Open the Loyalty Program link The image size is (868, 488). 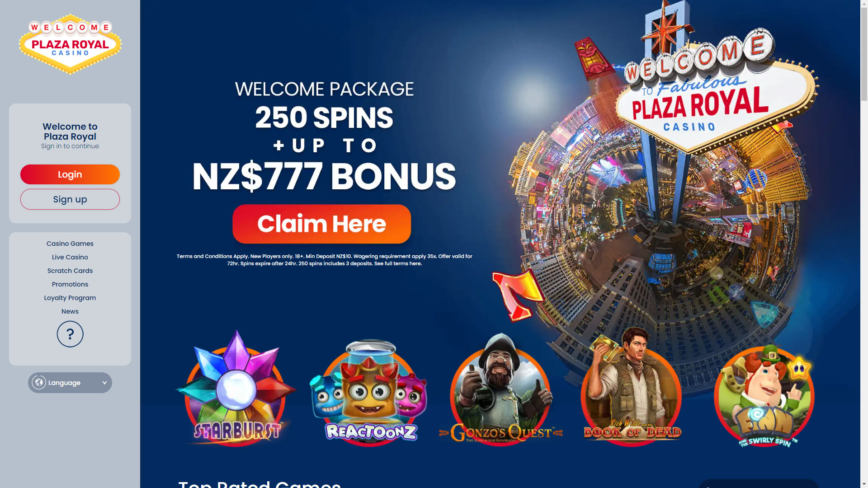[x=70, y=298]
